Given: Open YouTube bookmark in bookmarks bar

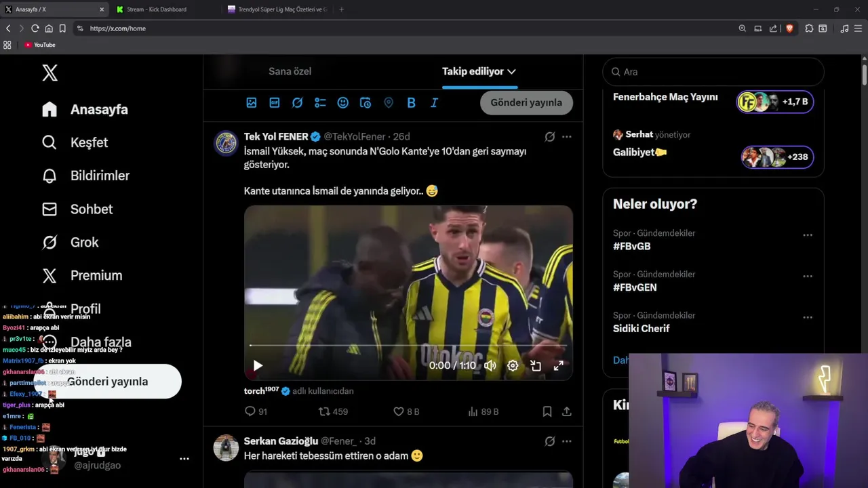Looking at the screenshot, I should (x=40, y=45).
